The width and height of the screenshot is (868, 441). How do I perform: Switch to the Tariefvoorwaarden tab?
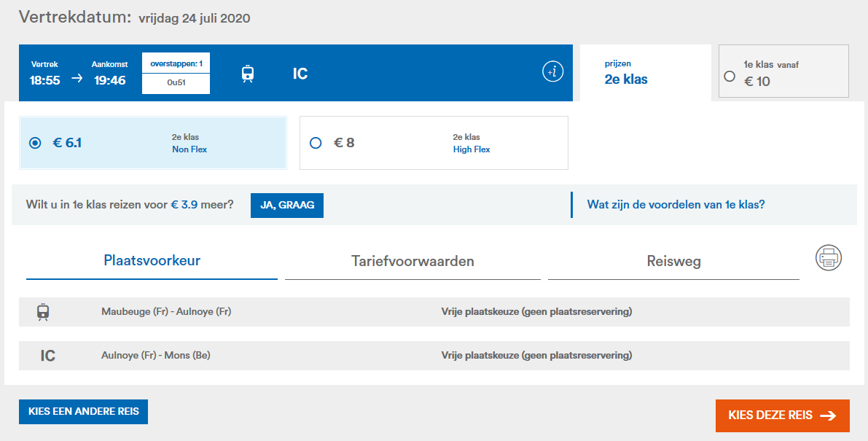tap(413, 261)
